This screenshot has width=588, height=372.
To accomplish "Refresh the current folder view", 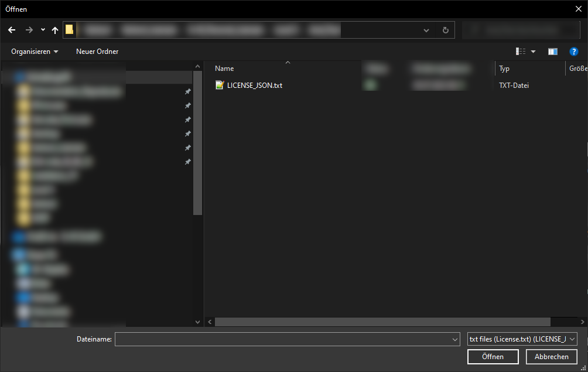I will tap(445, 30).
